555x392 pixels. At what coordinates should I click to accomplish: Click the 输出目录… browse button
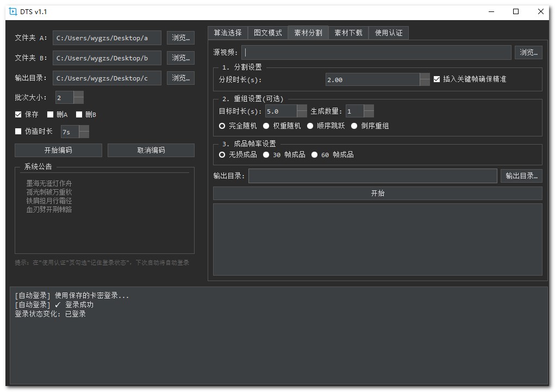pyautogui.click(x=521, y=176)
